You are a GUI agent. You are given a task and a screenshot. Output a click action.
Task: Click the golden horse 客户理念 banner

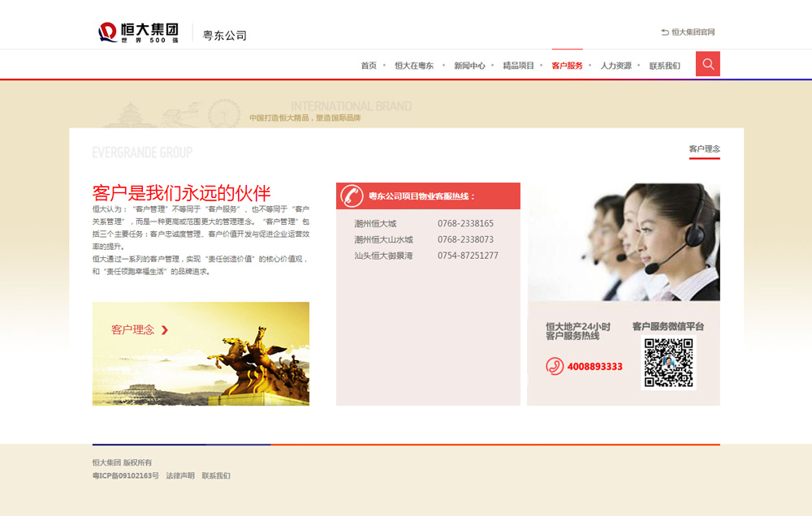(201, 354)
